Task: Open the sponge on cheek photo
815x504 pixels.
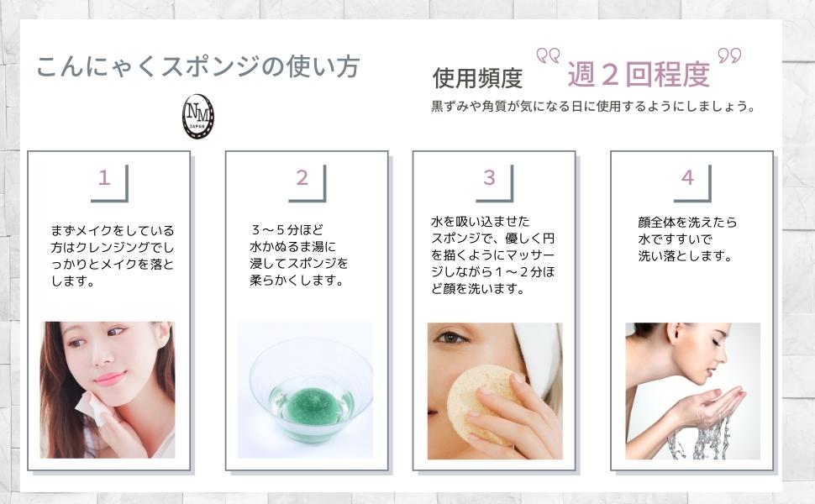Action: [x=495, y=391]
